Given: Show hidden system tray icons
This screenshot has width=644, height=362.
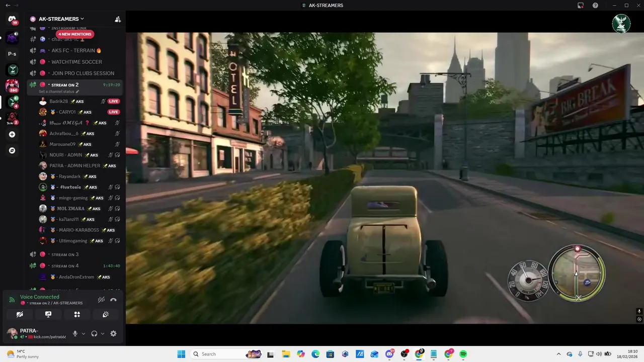Looking at the screenshot, I should [x=559, y=354].
